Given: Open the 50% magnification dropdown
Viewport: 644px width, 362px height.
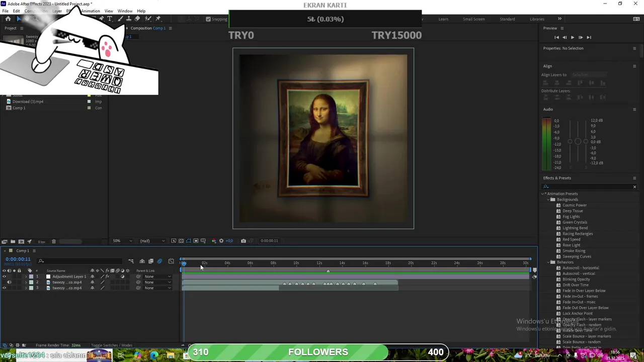Looking at the screenshot, I should tap(123, 241).
